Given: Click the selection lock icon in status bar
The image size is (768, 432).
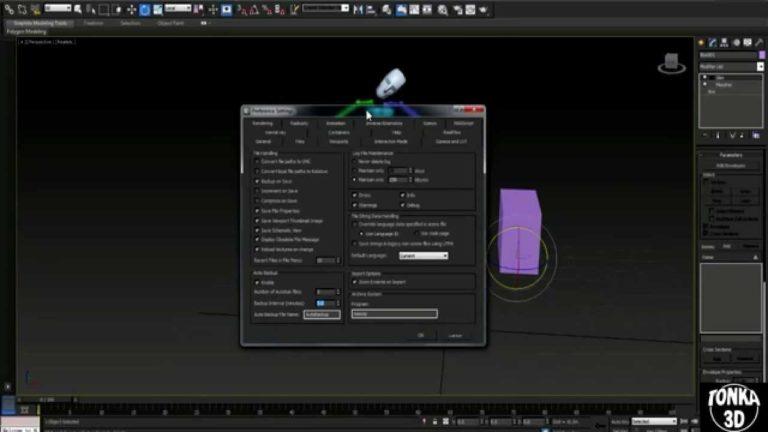Looking at the screenshot, I should coord(434,421).
